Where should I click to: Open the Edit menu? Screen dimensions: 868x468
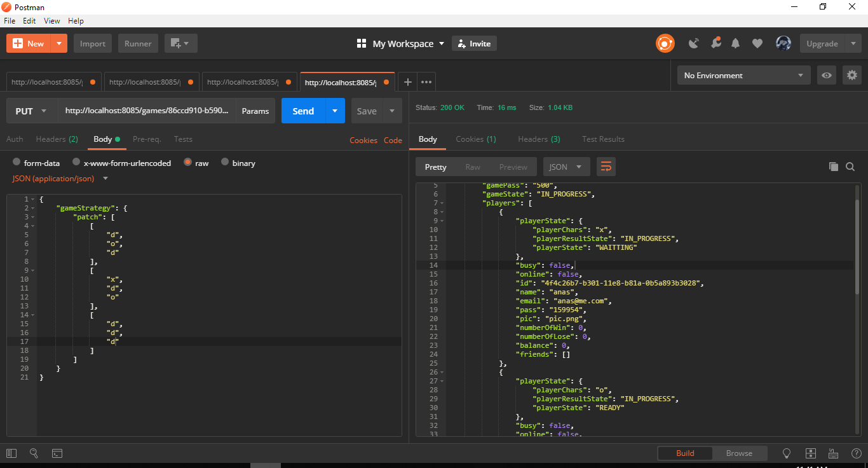point(29,21)
